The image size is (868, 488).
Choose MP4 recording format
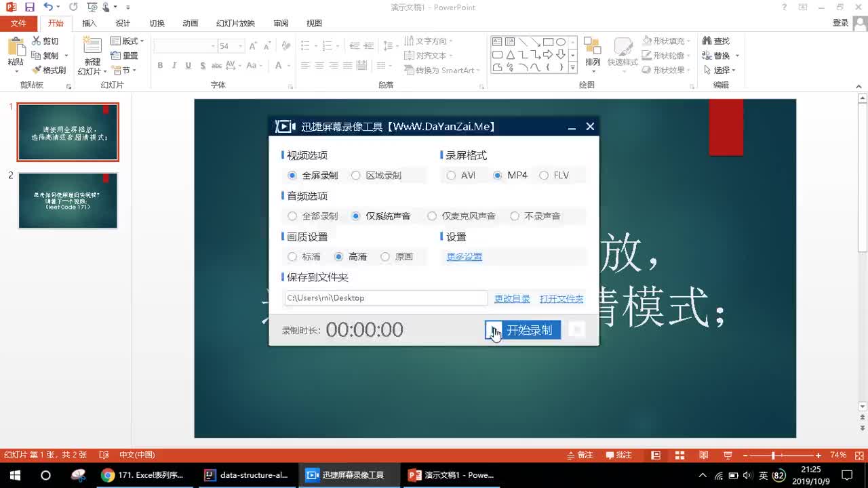point(510,176)
